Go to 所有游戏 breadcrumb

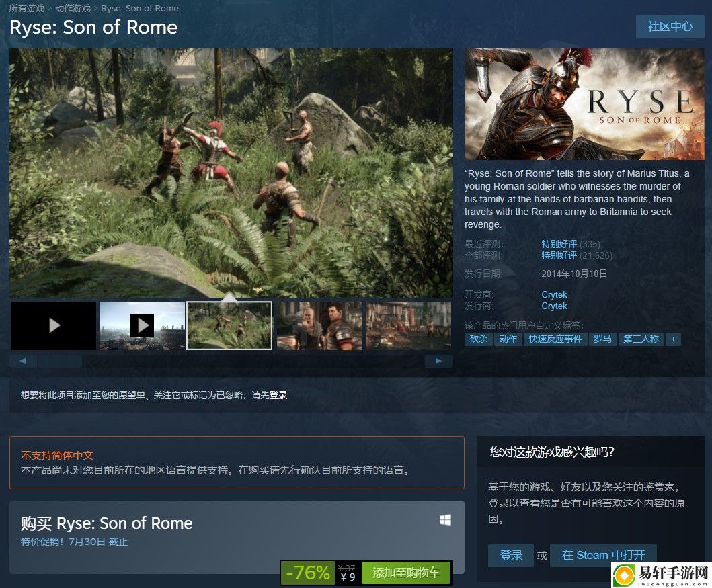[x=27, y=8]
